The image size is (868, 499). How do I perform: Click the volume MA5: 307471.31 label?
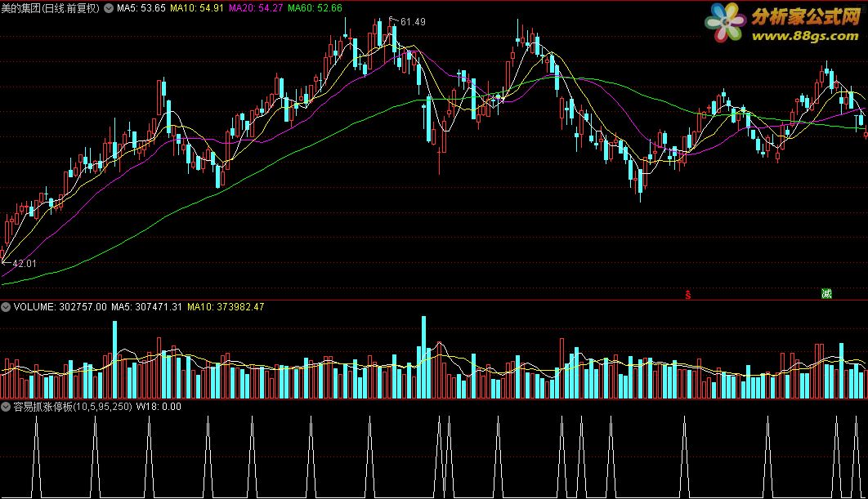tap(146, 307)
